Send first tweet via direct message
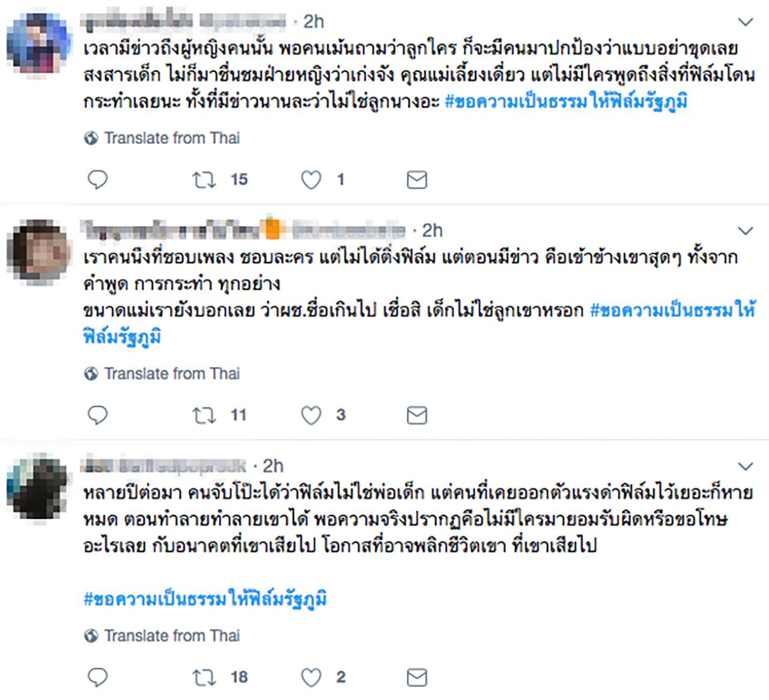769x700 pixels. coord(417,180)
